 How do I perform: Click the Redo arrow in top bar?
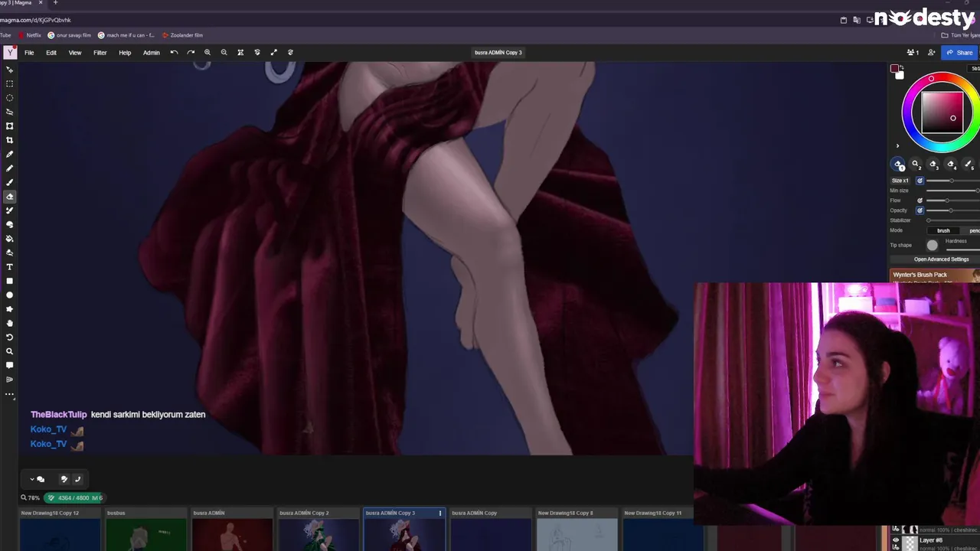[x=191, y=53]
